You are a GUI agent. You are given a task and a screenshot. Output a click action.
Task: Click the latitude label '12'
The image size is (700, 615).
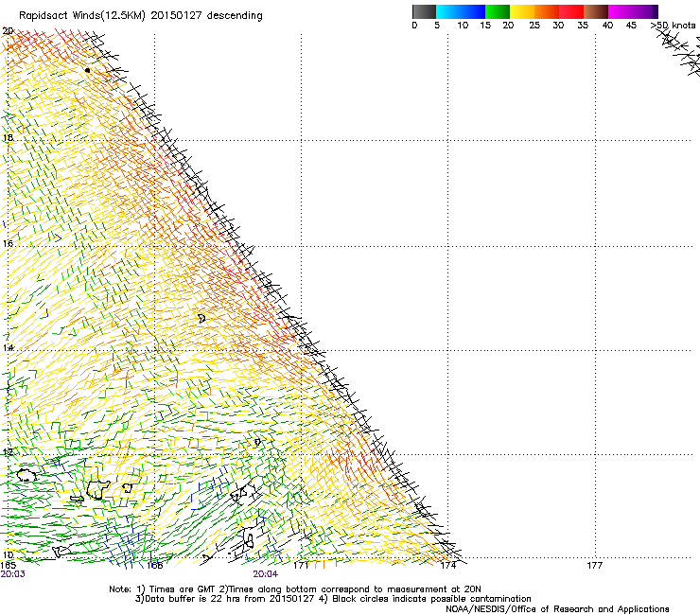point(8,451)
